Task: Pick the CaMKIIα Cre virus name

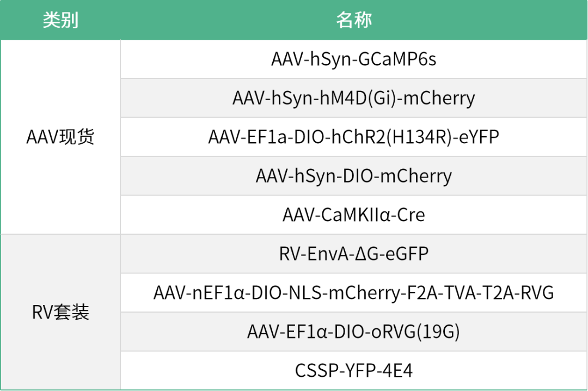Action: pyautogui.click(x=353, y=215)
